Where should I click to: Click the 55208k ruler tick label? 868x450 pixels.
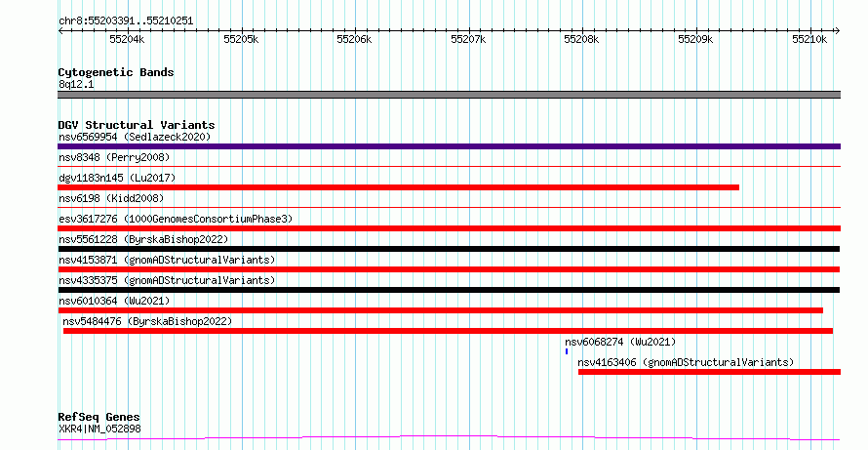click(581, 39)
